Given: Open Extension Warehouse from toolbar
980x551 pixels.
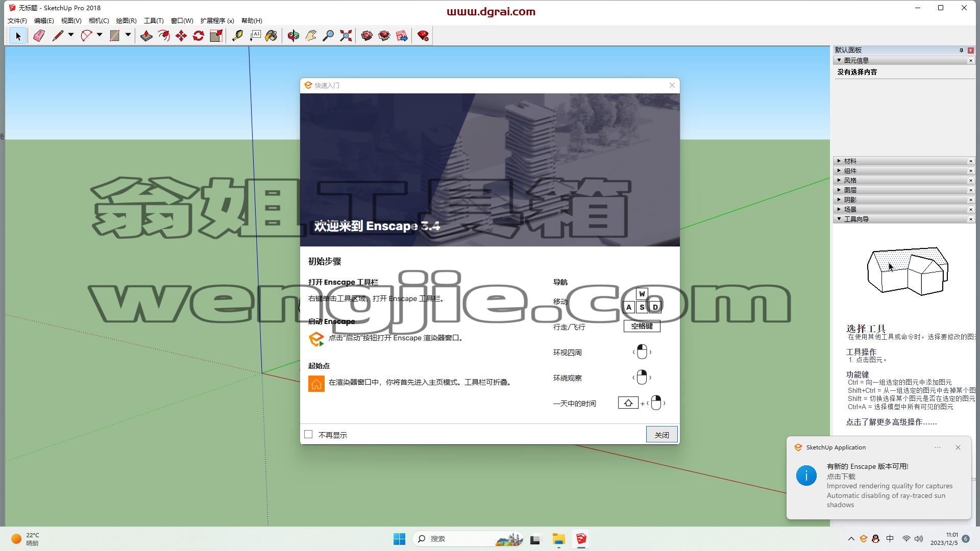Looking at the screenshot, I should point(384,36).
